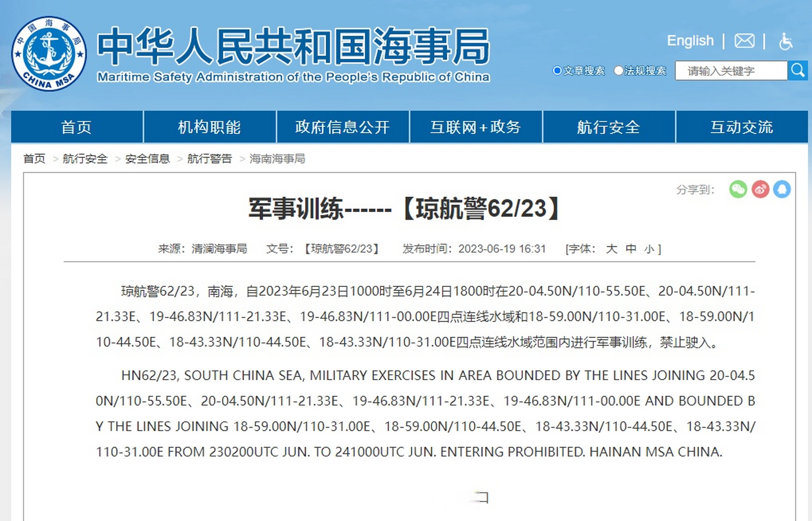This screenshot has width=812, height=521.
Task: Open the 首页 navigation tab
Action: point(77,127)
